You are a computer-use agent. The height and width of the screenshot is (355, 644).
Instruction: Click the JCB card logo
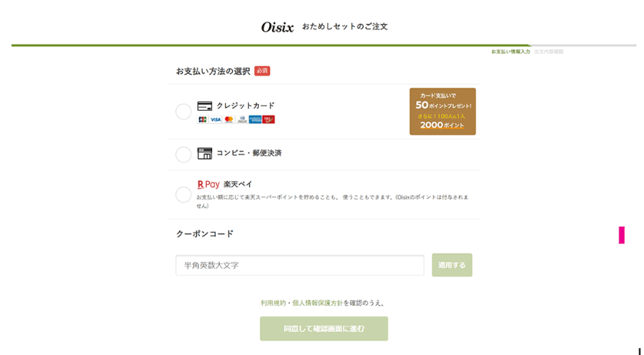coord(202,120)
